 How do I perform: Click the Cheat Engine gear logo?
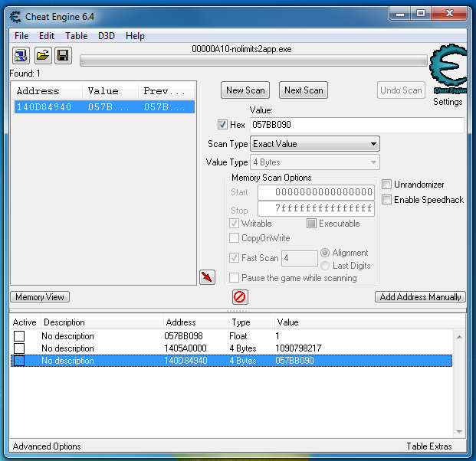448,68
